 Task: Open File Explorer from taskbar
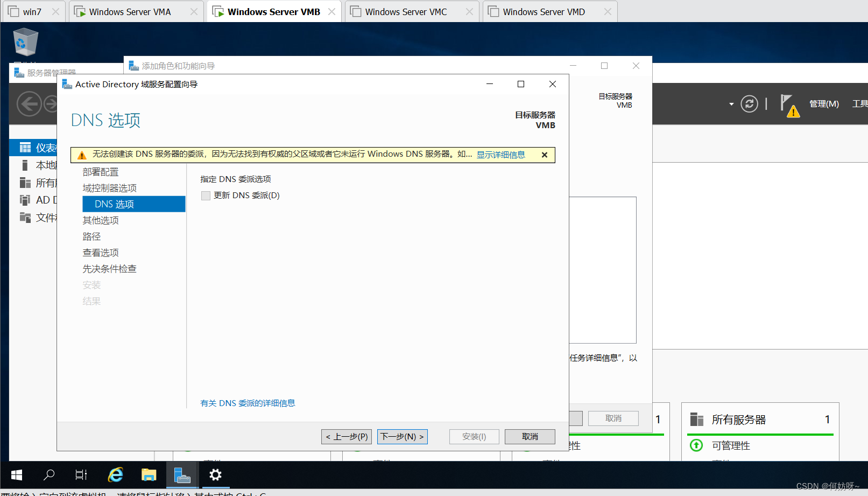(149, 474)
